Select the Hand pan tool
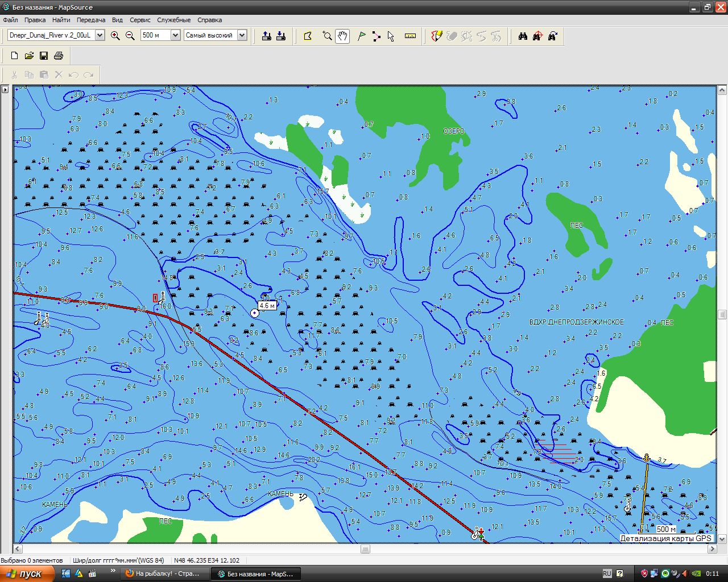Screen dimensions: 728x582 tap(342, 36)
